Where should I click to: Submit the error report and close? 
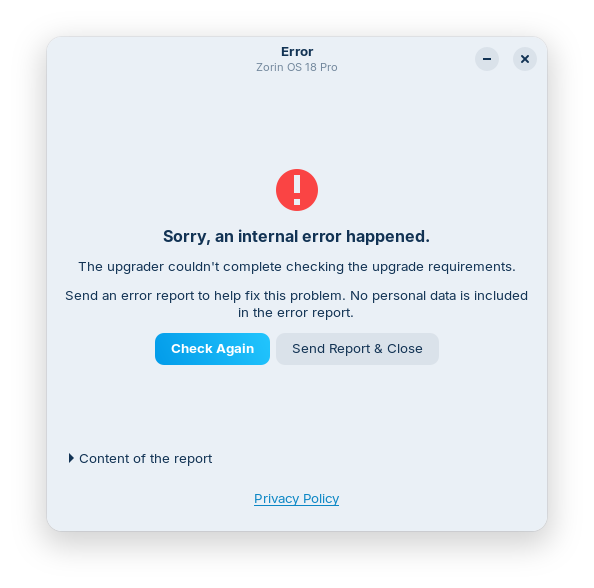357,349
